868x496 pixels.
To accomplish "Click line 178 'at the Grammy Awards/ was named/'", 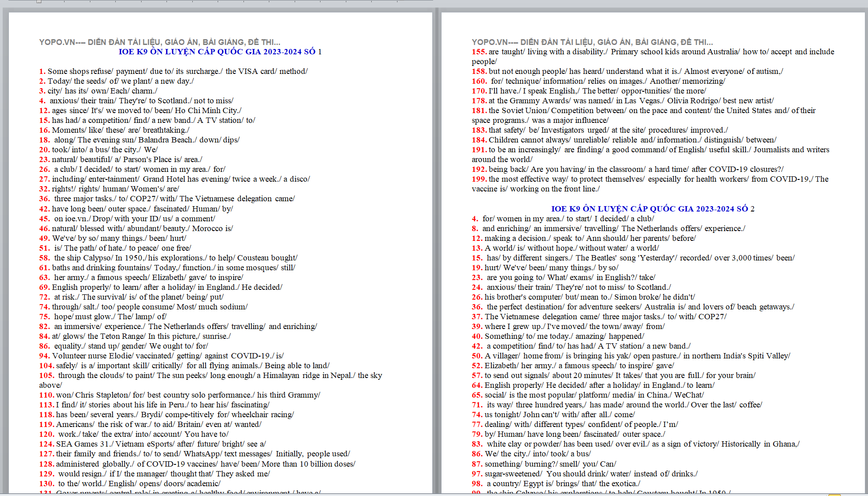I will click(x=623, y=101).
